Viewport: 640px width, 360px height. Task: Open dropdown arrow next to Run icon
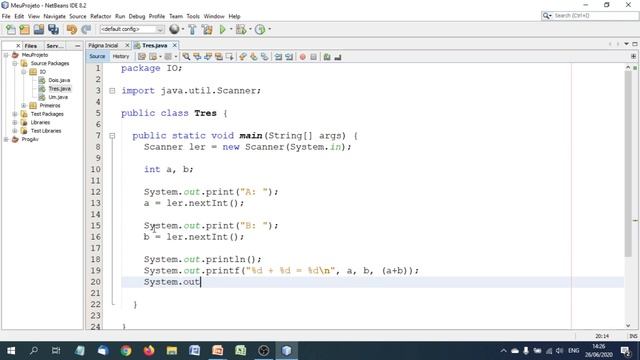click(231, 29)
